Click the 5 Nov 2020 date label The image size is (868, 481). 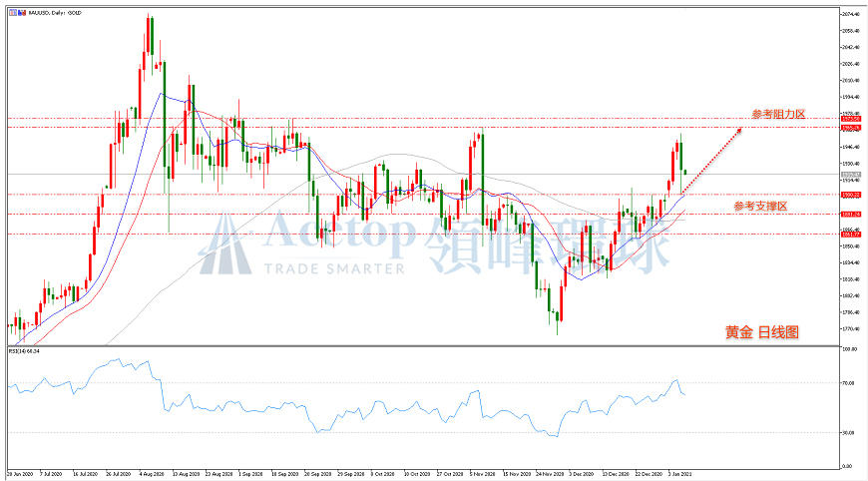tap(482, 474)
